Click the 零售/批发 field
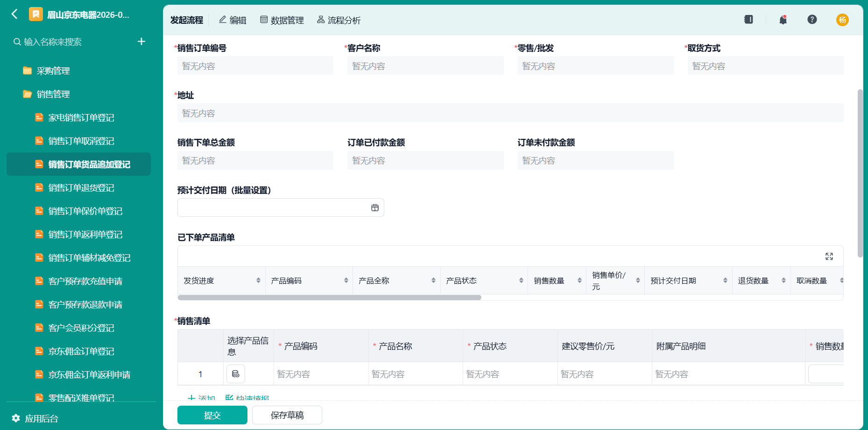The width and height of the screenshot is (868, 430). [595, 66]
